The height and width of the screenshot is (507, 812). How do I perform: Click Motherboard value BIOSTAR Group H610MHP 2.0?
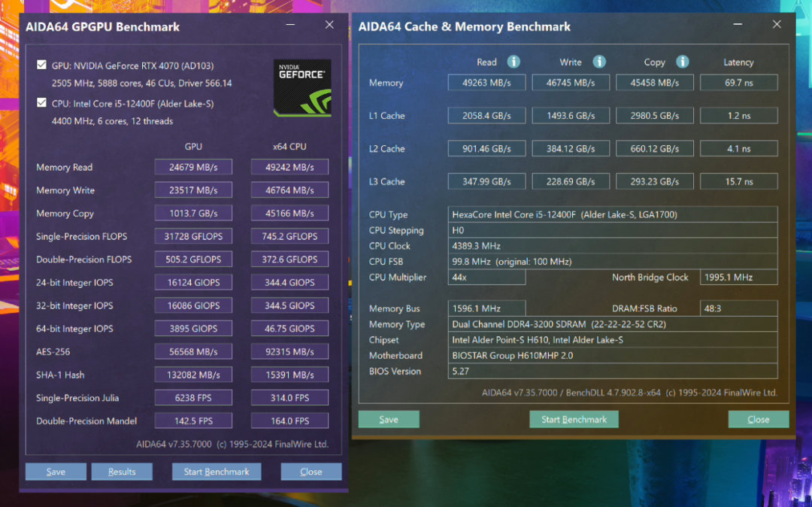tap(613, 355)
